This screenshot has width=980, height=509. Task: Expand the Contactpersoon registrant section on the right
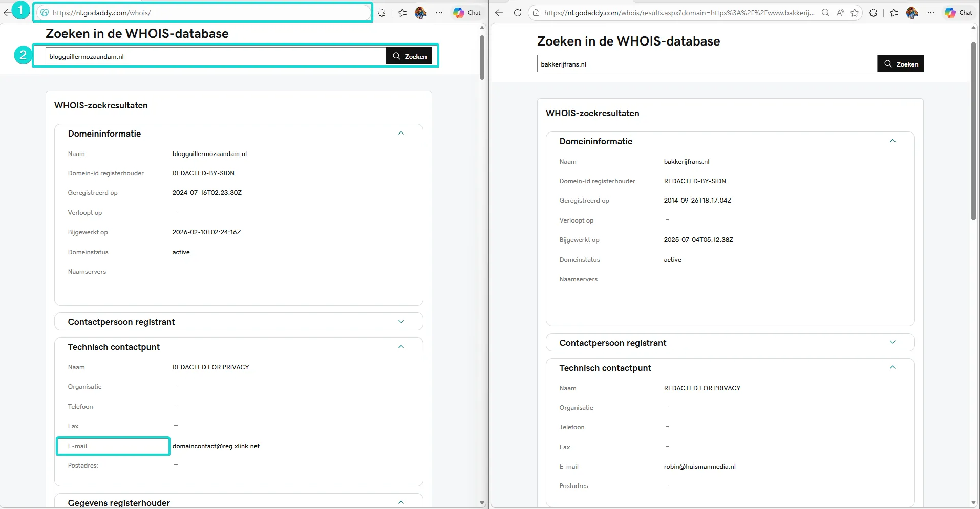tap(892, 342)
